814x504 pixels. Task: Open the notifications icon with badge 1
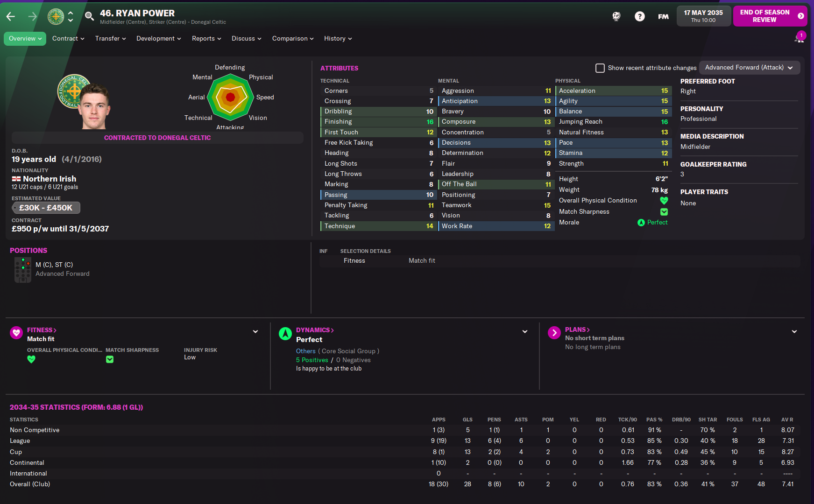[800, 37]
